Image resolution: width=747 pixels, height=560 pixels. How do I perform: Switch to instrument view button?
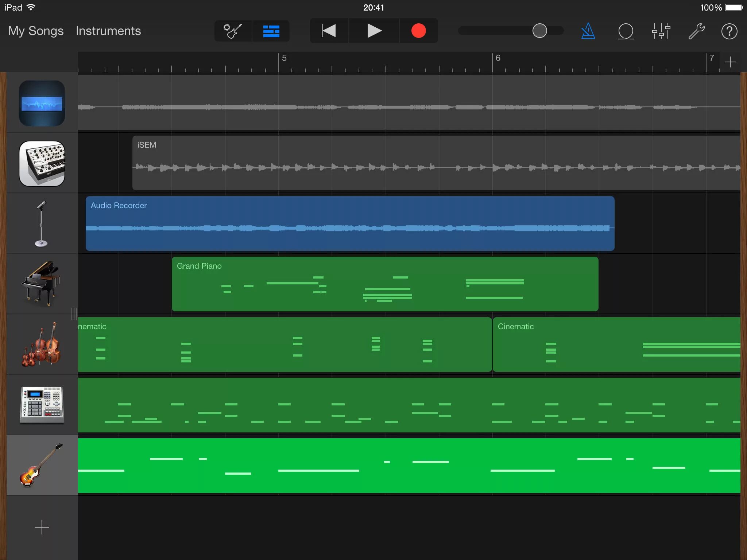tap(233, 31)
